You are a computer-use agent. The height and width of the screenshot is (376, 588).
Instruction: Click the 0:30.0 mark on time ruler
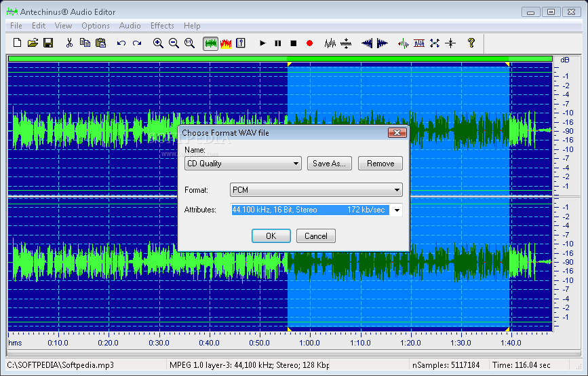point(159,343)
